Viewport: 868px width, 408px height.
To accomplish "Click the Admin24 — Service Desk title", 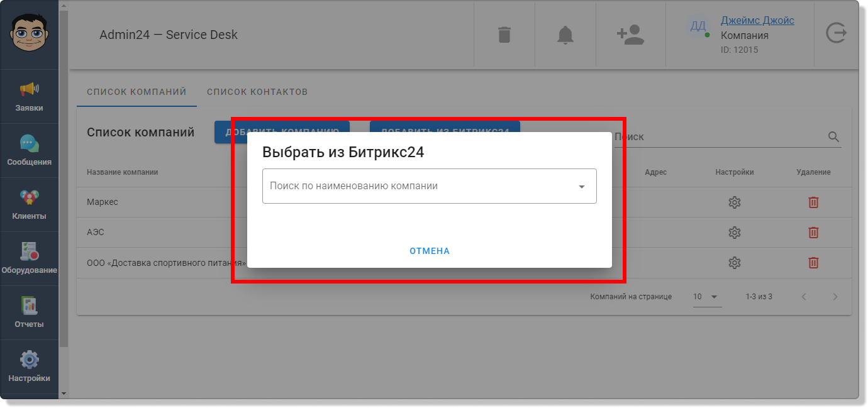I will tap(169, 35).
